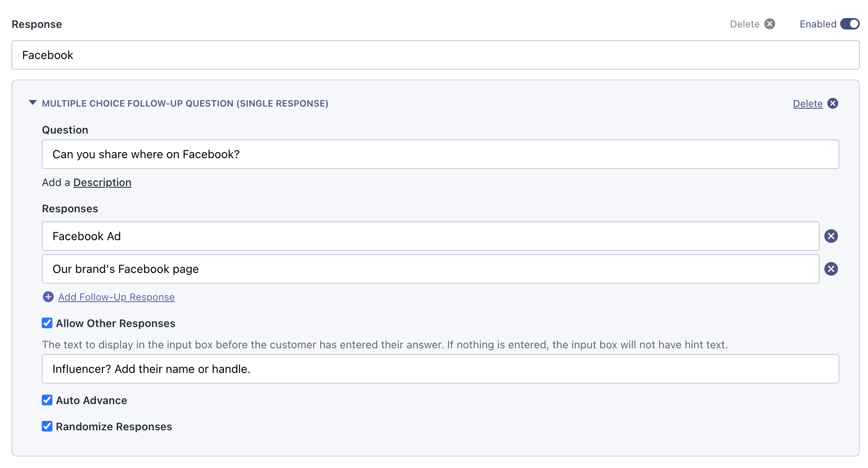Disable Randomize Responses checkbox
The width and height of the screenshot is (868, 468).
click(47, 426)
